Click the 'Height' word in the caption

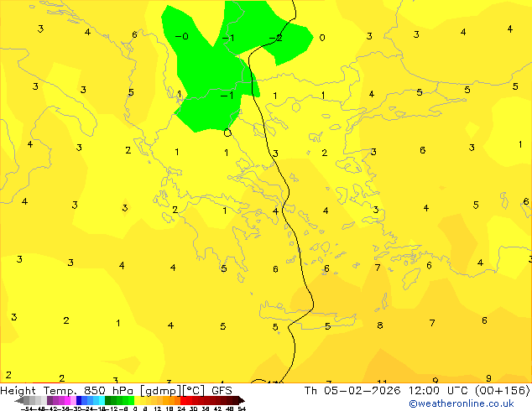[x=18, y=390]
